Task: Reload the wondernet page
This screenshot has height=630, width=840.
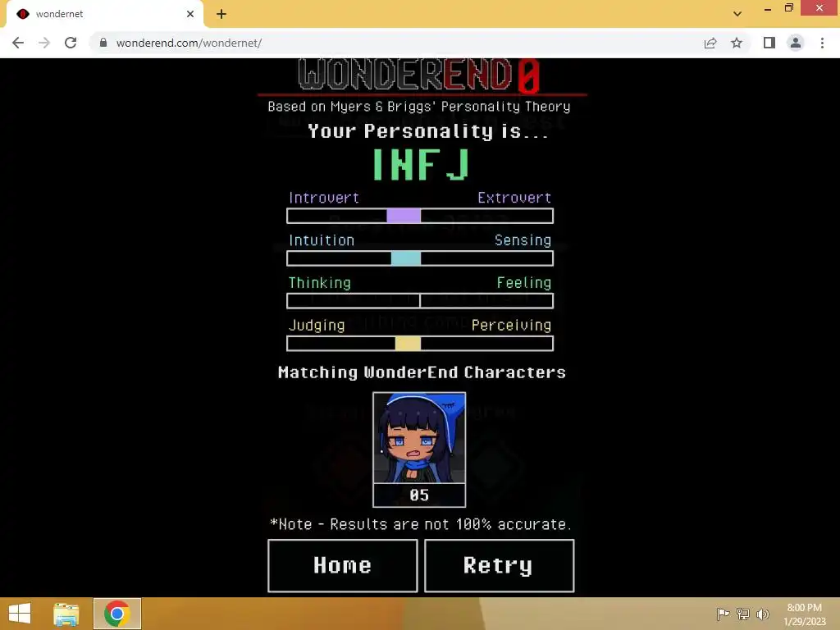Action: 71,43
